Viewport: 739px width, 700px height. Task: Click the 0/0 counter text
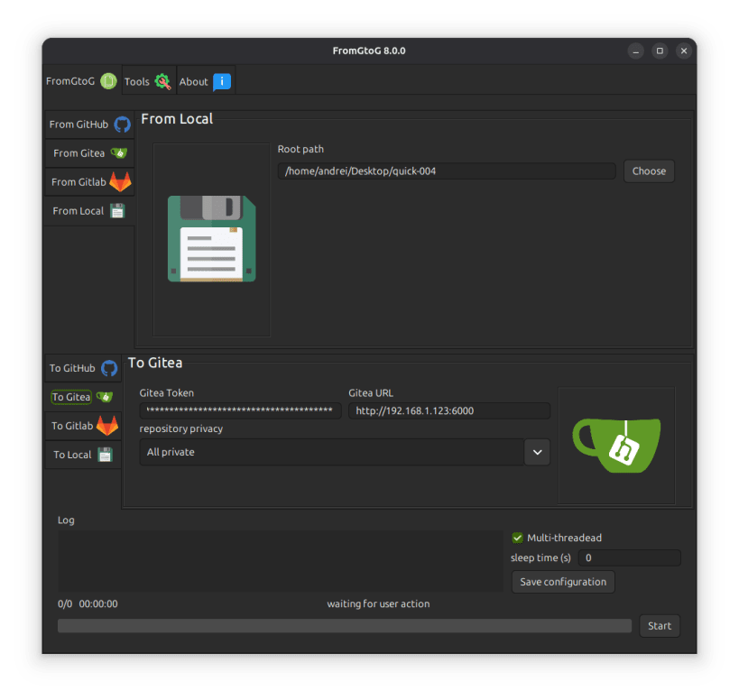[65, 603]
